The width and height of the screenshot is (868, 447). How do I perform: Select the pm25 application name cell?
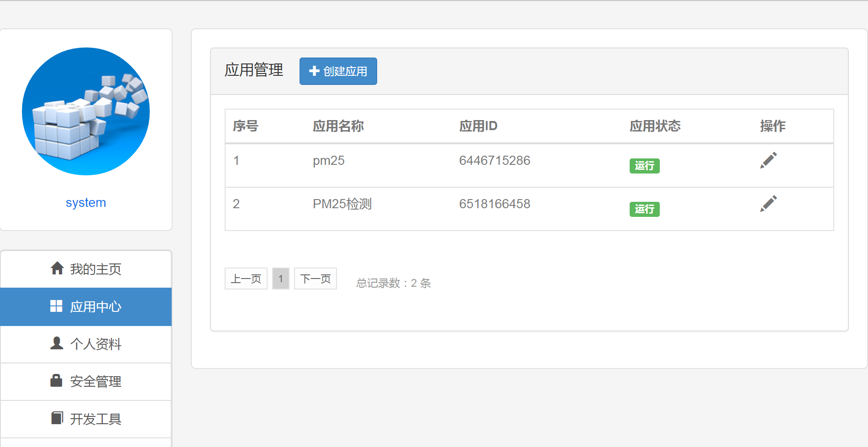coord(328,161)
